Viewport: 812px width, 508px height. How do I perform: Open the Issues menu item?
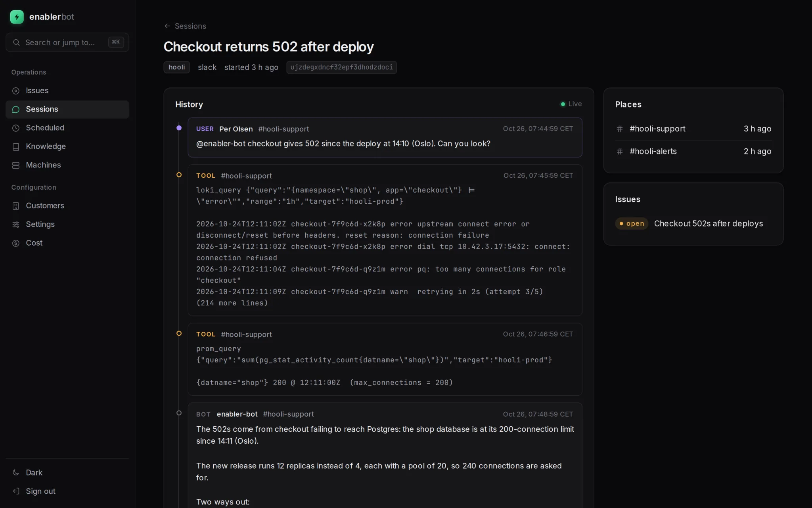coord(67,90)
